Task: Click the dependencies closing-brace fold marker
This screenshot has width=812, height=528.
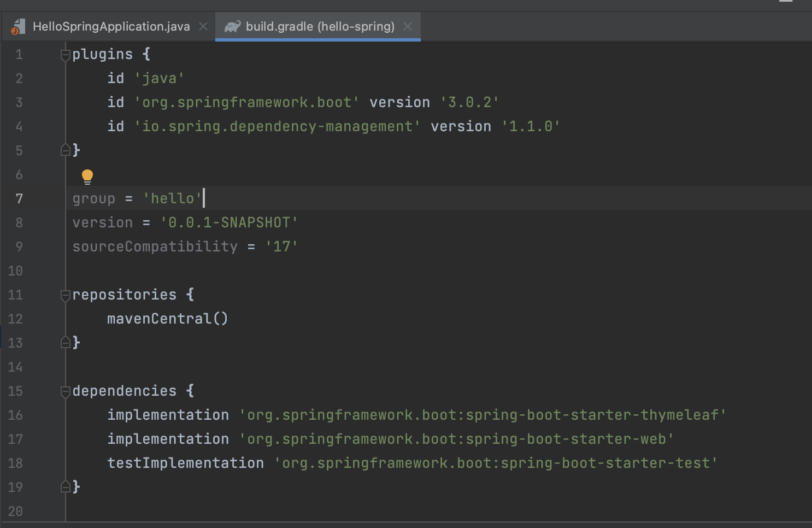Action: click(66, 486)
